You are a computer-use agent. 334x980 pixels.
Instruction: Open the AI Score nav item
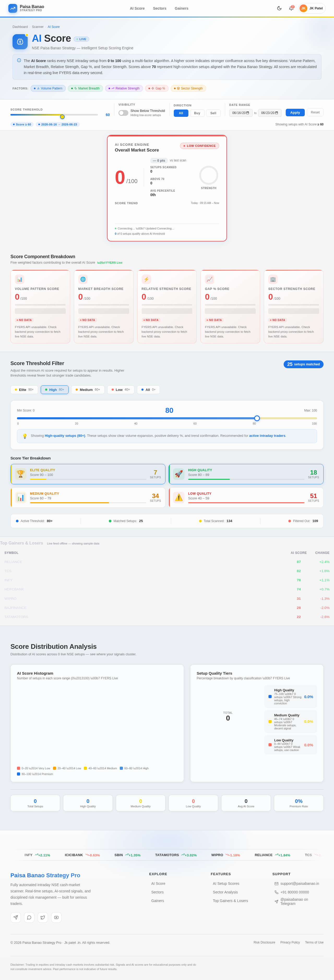pos(137,8)
